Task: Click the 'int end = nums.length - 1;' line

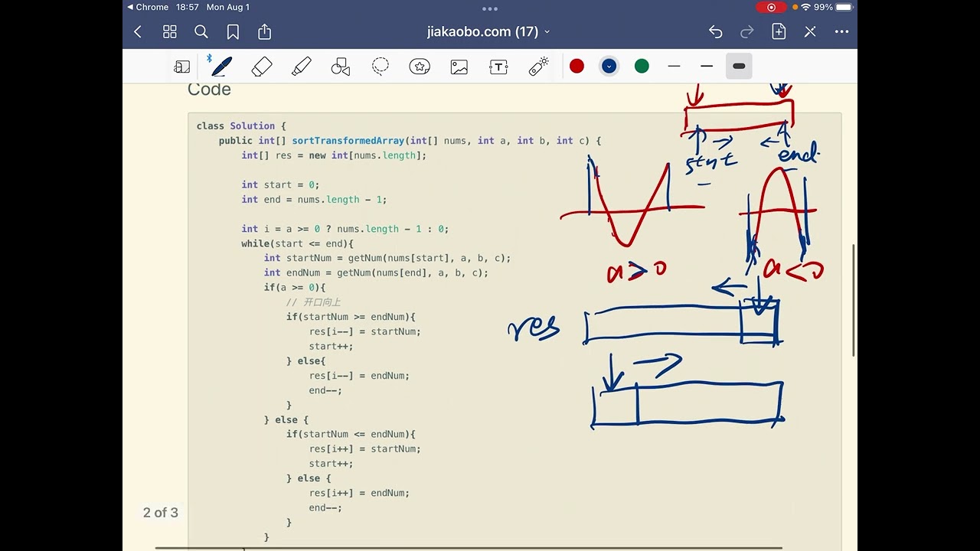Action: 314,200
